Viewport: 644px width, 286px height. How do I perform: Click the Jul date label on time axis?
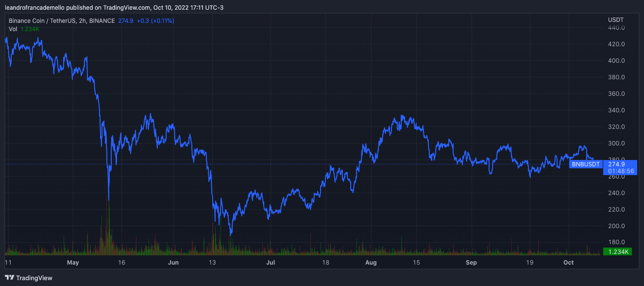(271, 263)
